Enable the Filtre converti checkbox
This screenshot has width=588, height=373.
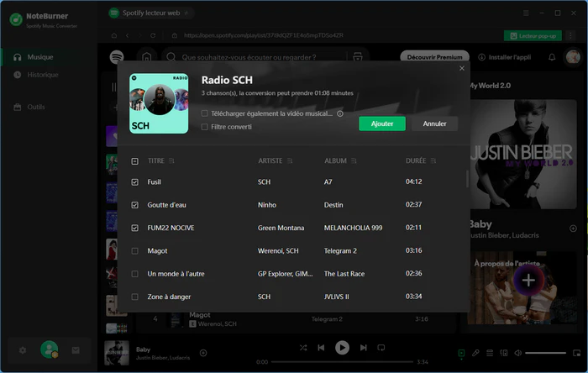point(204,127)
